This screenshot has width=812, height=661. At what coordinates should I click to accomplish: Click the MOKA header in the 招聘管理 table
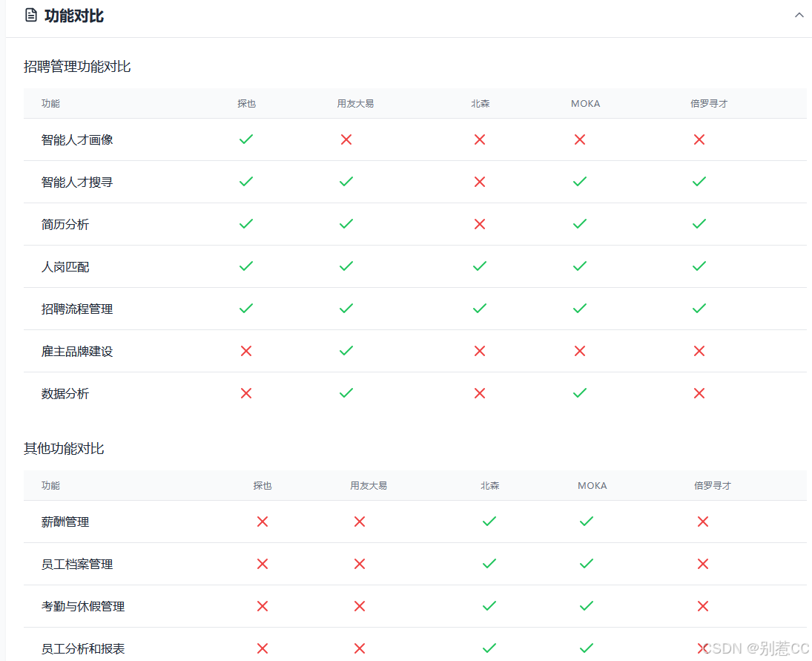(x=585, y=104)
